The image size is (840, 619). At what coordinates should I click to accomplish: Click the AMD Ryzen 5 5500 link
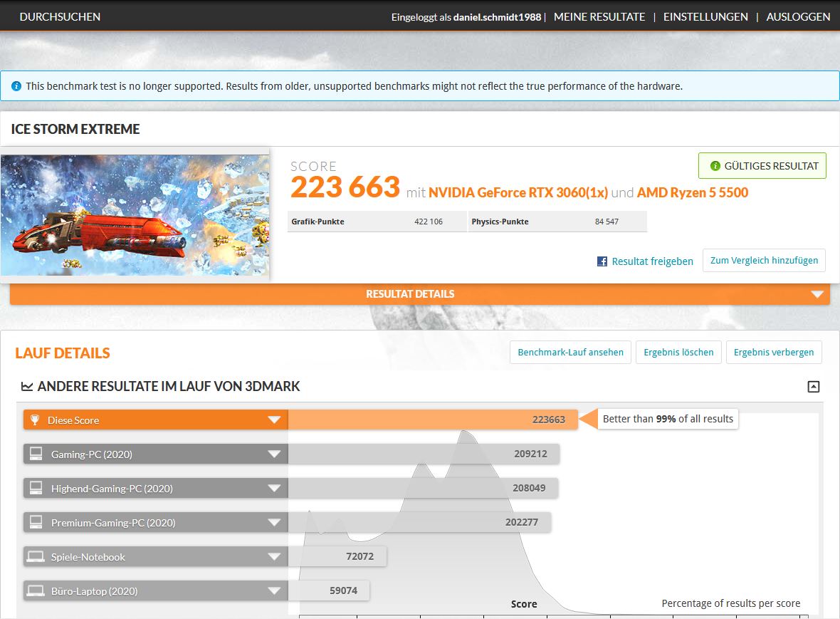(x=693, y=192)
